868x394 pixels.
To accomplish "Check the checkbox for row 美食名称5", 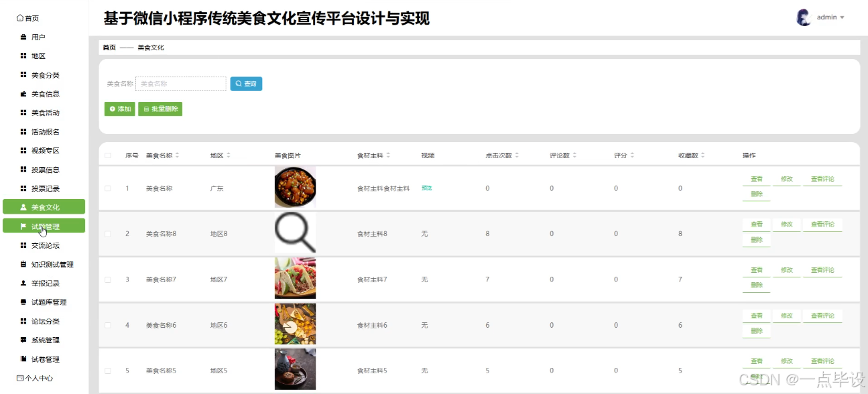I will 108,371.
